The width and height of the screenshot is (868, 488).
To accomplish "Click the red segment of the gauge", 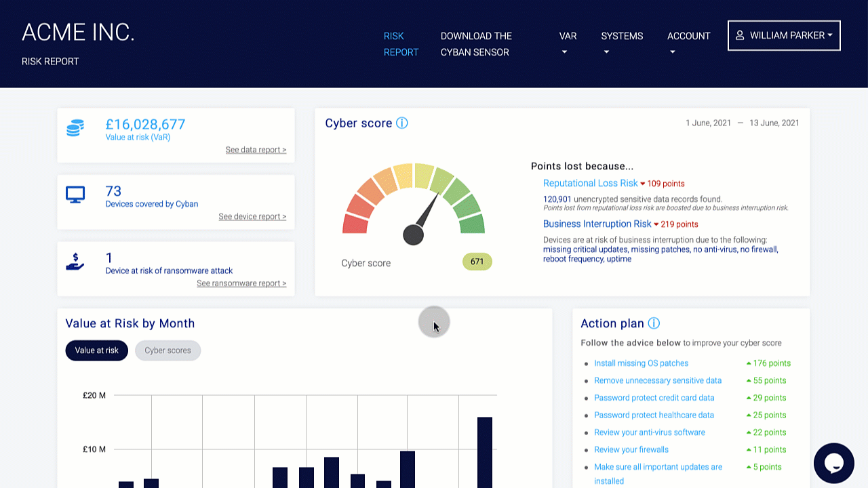I will (x=355, y=224).
